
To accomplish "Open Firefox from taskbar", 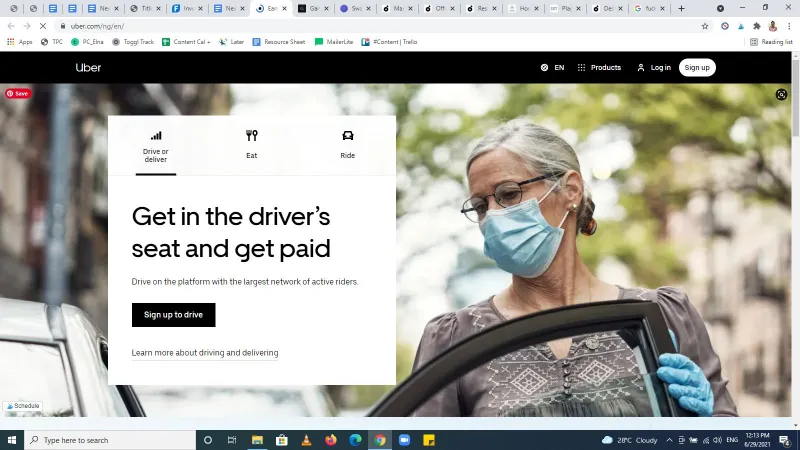I will 331,440.
